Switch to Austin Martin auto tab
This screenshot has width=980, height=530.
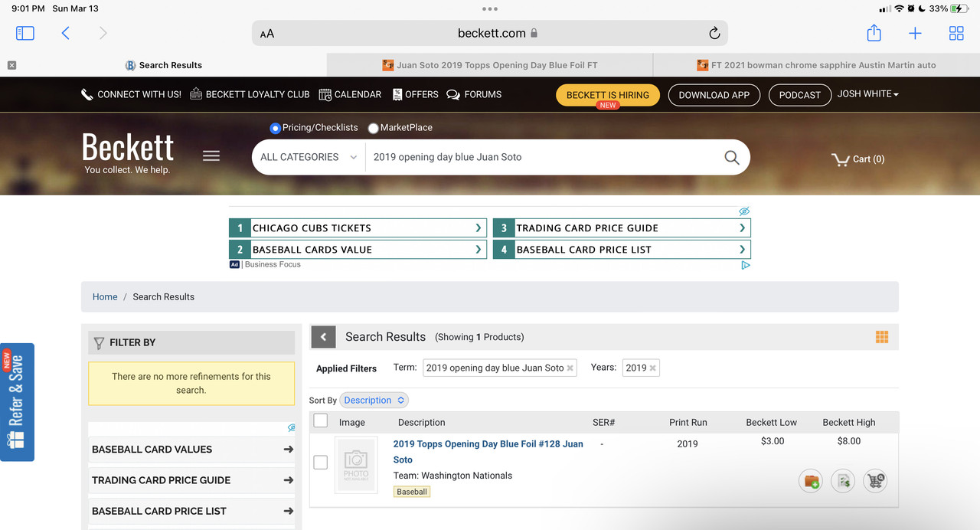[x=816, y=65]
